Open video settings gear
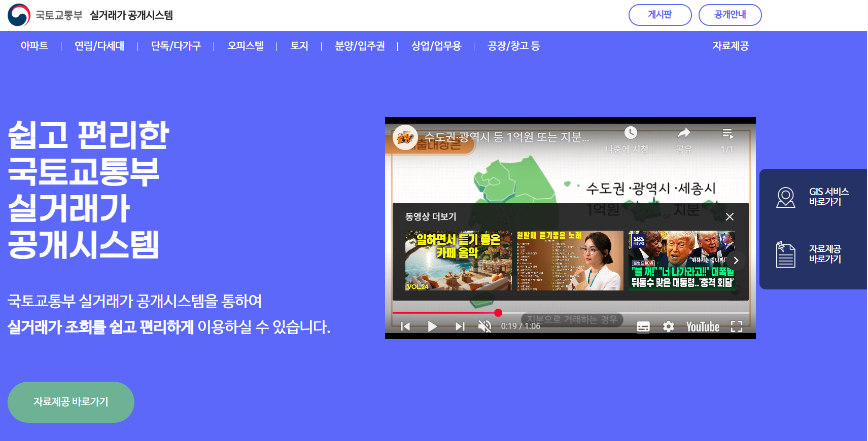Image resolution: width=868 pixels, height=441 pixels. 669,326
